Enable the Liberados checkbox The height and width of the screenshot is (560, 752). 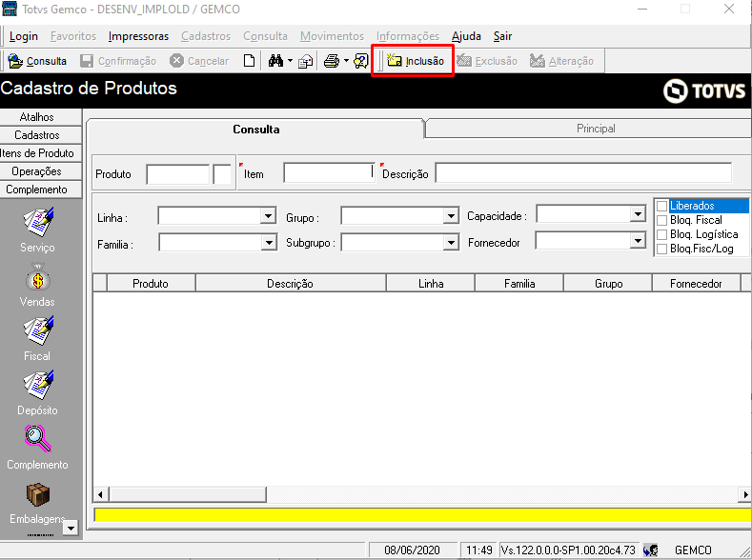(661, 206)
